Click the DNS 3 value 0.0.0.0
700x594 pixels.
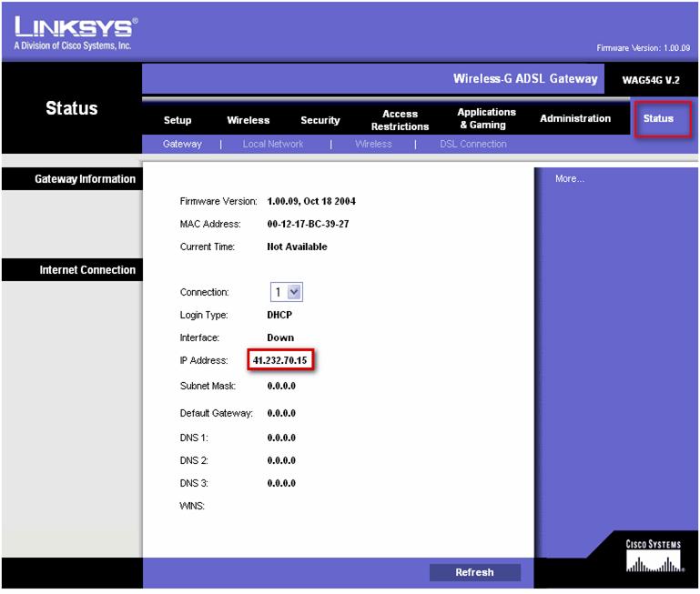tap(281, 483)
